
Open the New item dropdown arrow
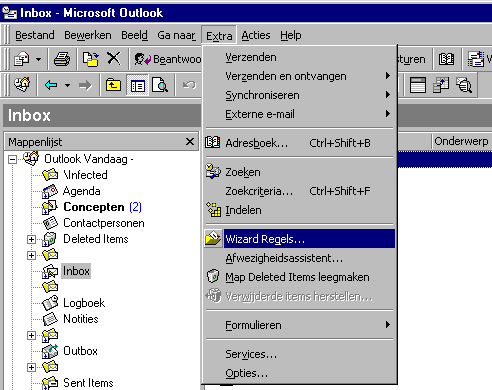[39, 59]
